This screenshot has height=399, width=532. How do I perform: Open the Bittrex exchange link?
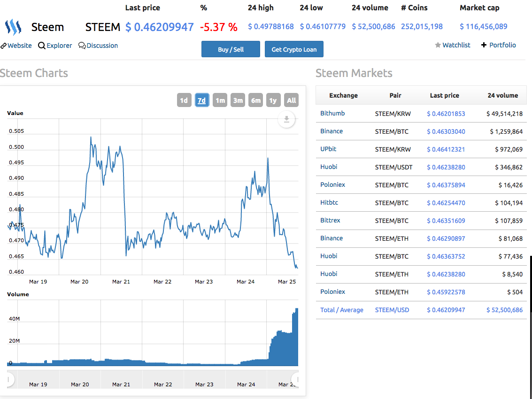click(x=330, y=221)
